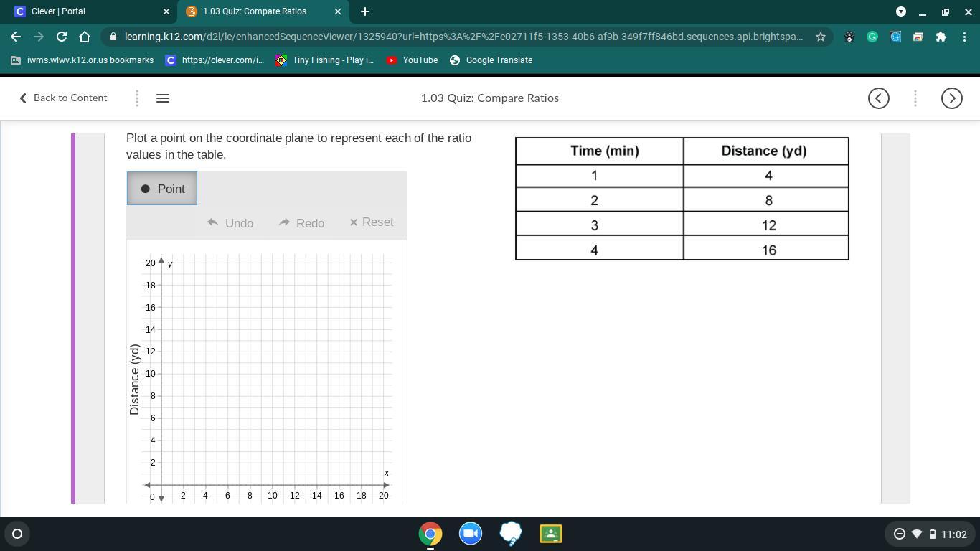This screenshot has width=980, height=551.
Task: Open the iwms.wlwv.k12.or.us bookmarks folder
Action: click(x=83, y=60)
